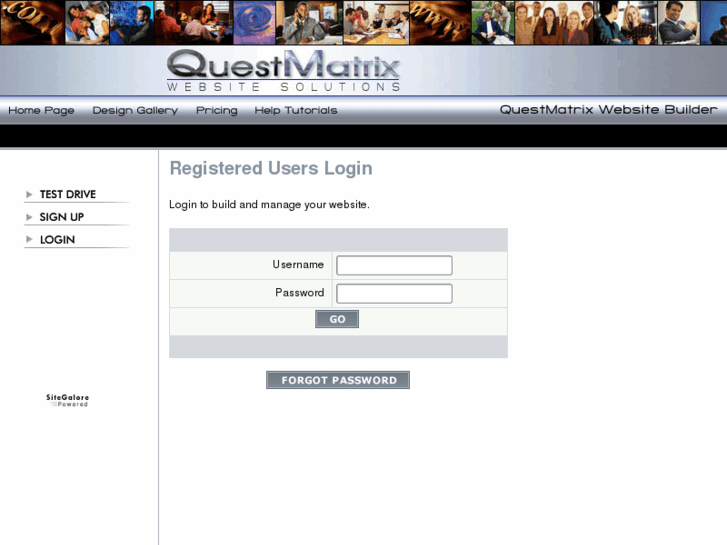Click the purple @ symbol banner image
The image size is (727, 545).
point(255,22)
